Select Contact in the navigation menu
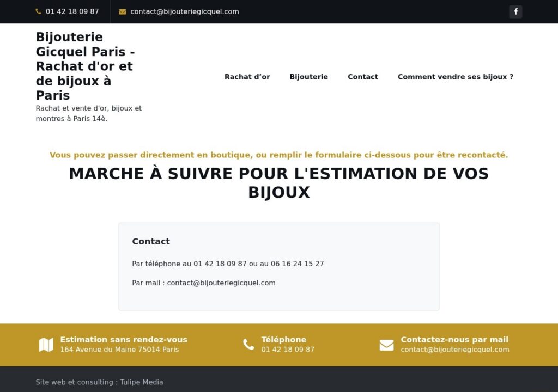The image size is (558, 392). coord(362,77)
